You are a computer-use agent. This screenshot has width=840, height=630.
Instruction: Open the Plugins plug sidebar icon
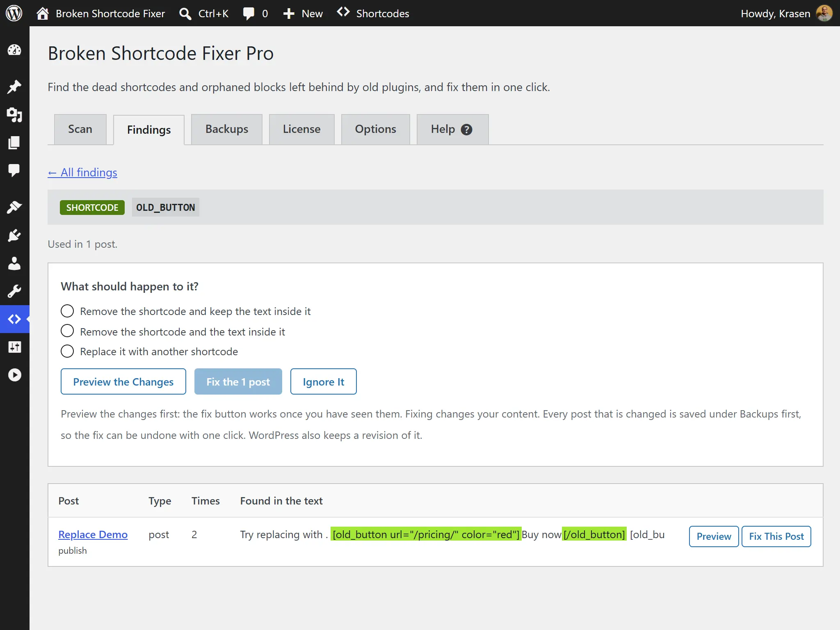[14, 235]
